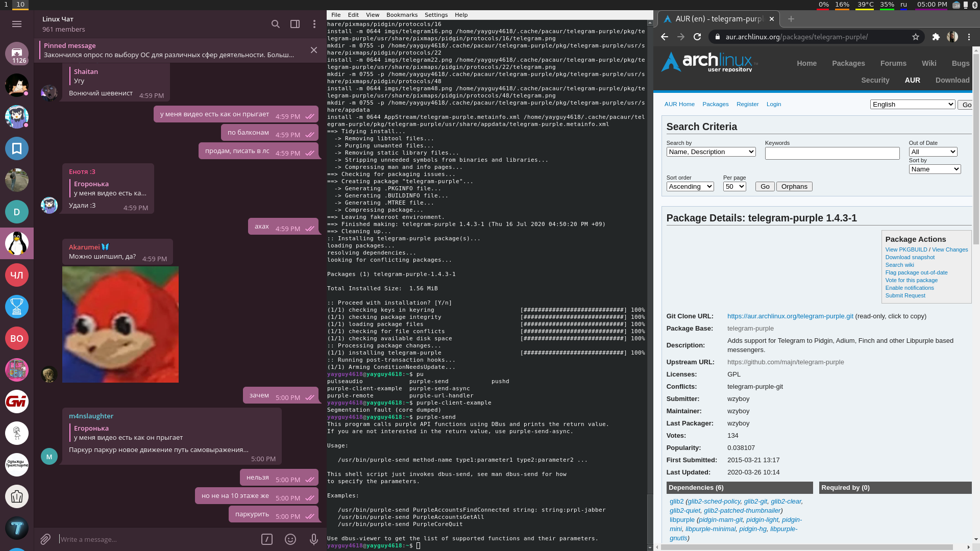Open the folder with 1126 unread badge

[x=17, y=54]
